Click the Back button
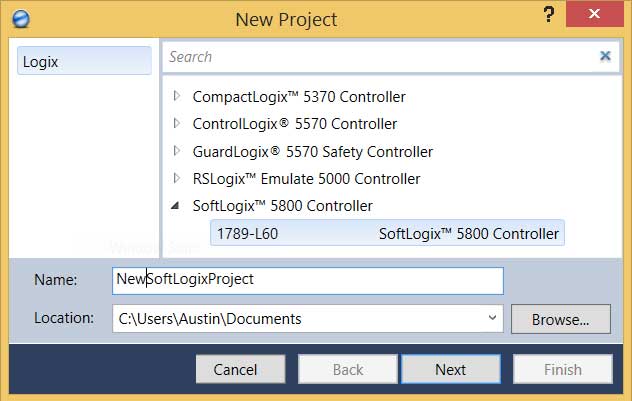The image size is (632, 401). click(x=347, y=369)
